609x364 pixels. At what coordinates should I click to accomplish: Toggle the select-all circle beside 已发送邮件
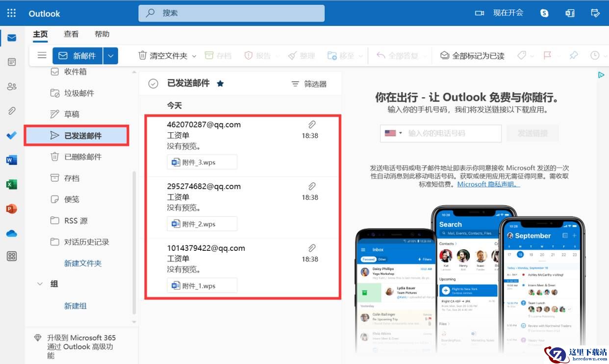[x=153, y=84]
